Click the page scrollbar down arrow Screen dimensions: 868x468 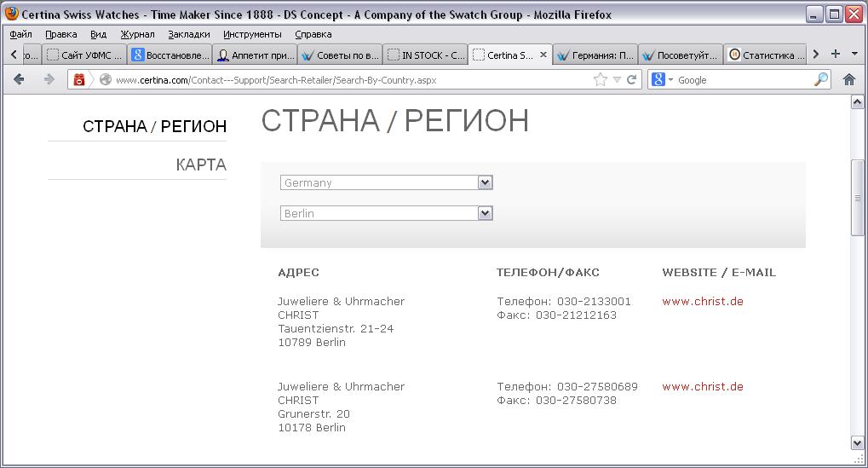coord(858,442)
